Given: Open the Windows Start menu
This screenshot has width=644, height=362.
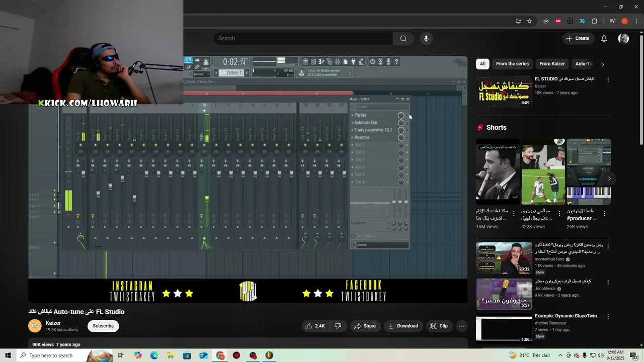Looking at the screenshot, I should click(x=8, y=355).
